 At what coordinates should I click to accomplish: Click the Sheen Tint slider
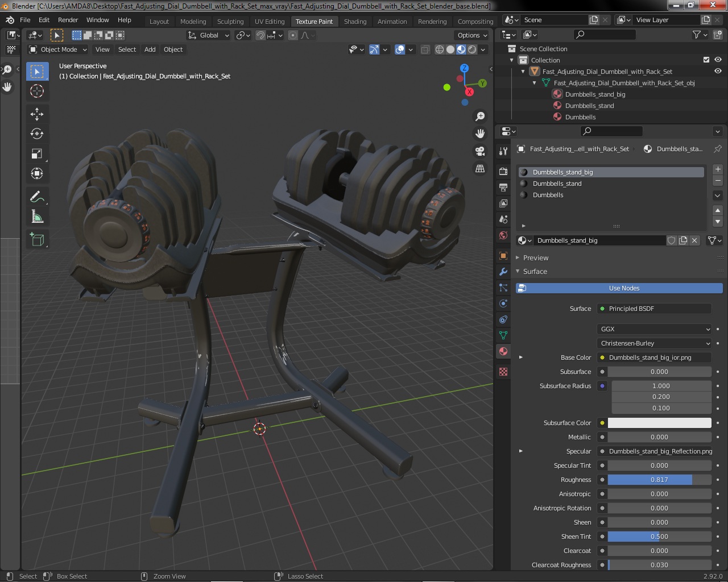[x=659, y=537]
